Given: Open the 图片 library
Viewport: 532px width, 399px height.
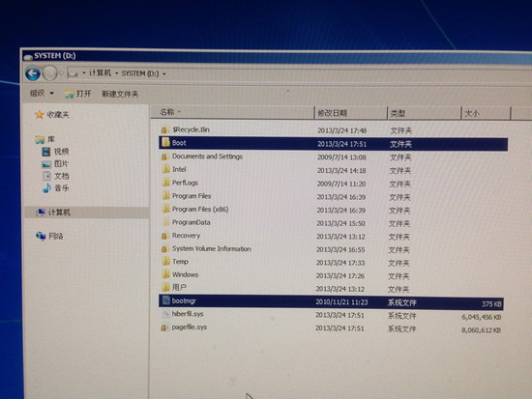Looking at the screenshot, I should (x=55, y=163).
